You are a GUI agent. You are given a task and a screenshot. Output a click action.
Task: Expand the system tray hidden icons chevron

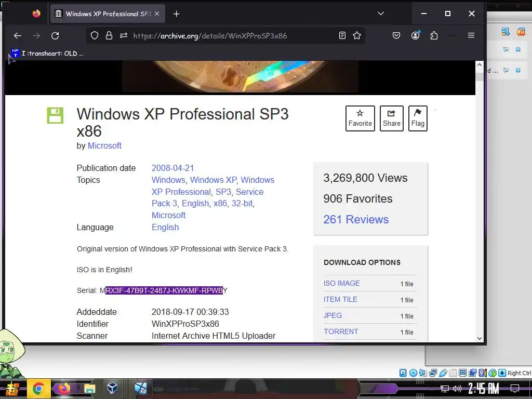432,389
